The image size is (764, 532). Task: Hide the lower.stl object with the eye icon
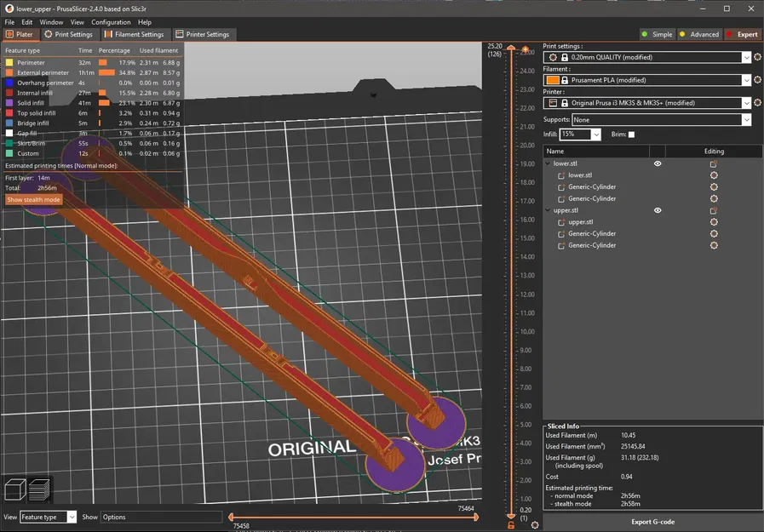[658, 163]
